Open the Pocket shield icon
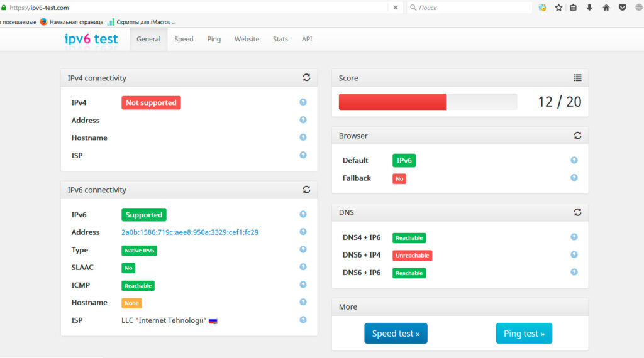The height and width of the screenshot is (358, 644). tap(622, 8)
